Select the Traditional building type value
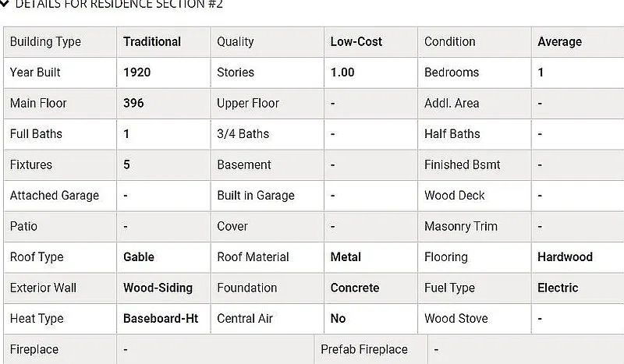This screenshot has height=364, width=624. pyautogui.click(x=152, y=42)
